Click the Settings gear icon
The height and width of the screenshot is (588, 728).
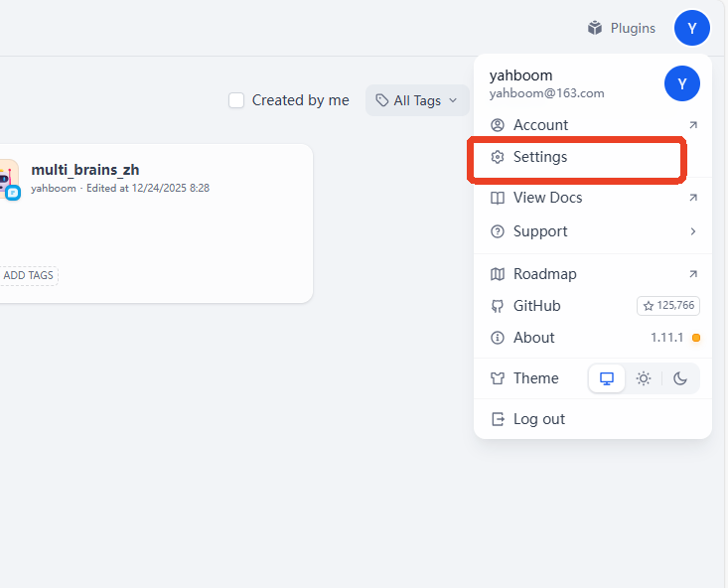tap(498, 157)
